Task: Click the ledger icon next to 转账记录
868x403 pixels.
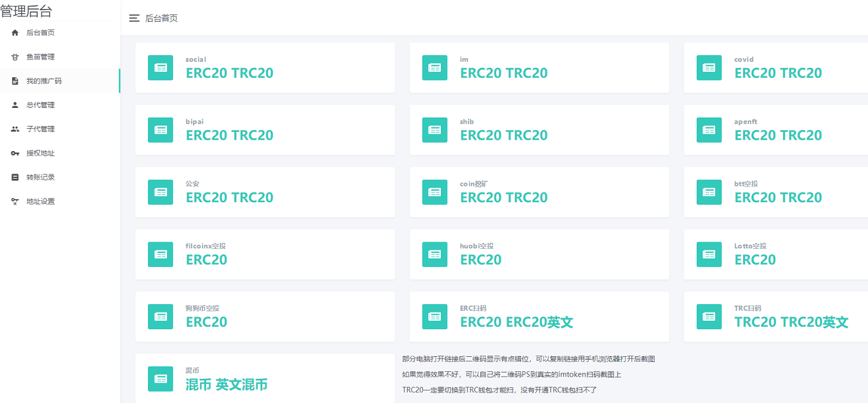Action: tap(14, 176)
